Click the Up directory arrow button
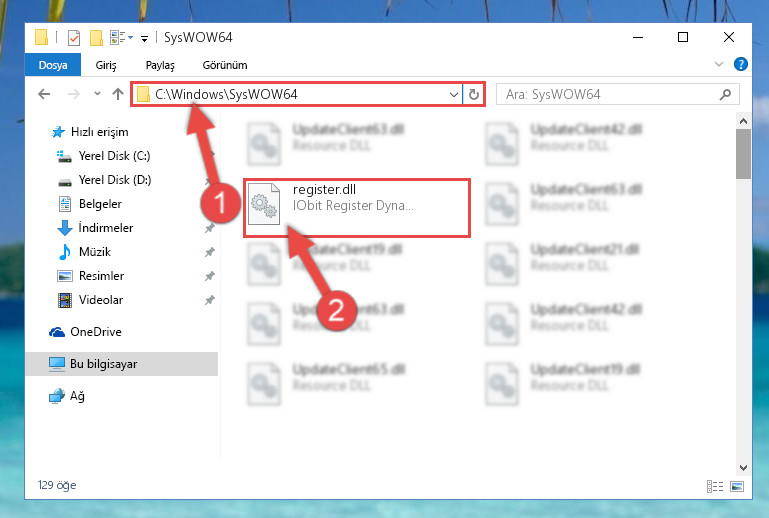This screenshot has height=518, width=769. tap(118, 94)
